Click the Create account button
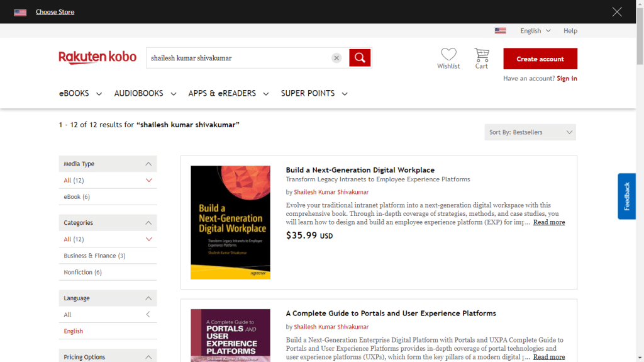The height and width of the screenshot is (362, 644). pos(540,59)
